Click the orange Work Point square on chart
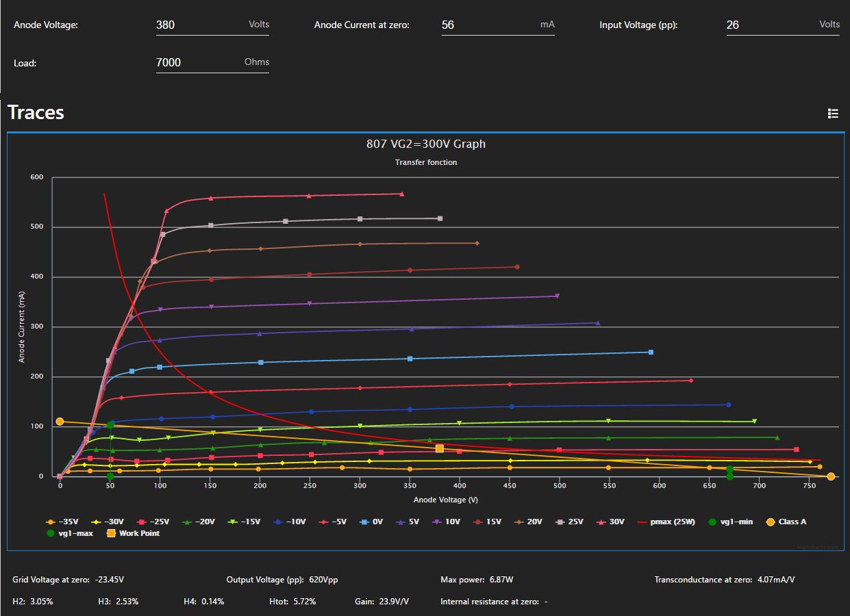 click(x=440, y=448)
